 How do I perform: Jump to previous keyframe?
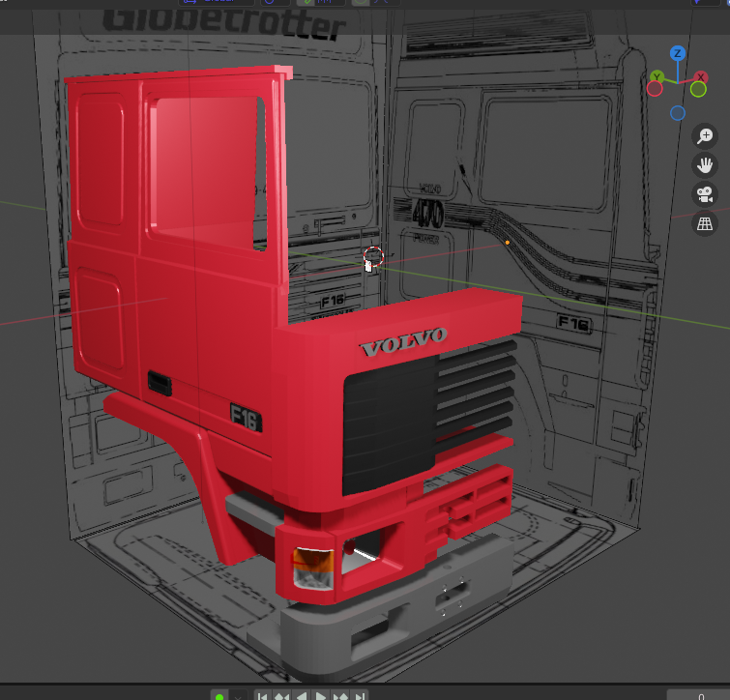(x=281, y=696)
